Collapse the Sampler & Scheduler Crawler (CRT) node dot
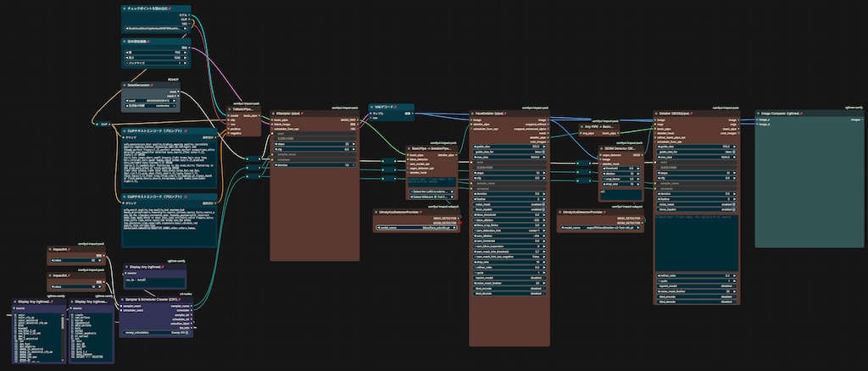Screen dimensions: 868x371 click(x=123, y=299)
